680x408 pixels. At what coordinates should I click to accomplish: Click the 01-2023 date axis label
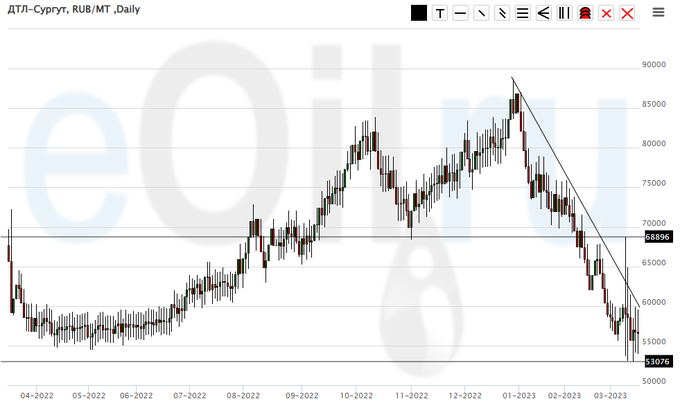click(520, 395)
